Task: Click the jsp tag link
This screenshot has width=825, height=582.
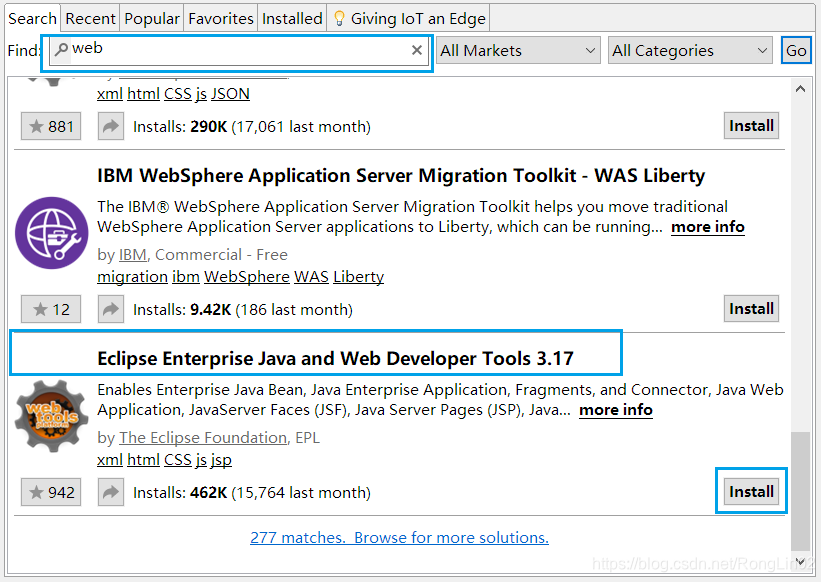Action: point(221,460)
